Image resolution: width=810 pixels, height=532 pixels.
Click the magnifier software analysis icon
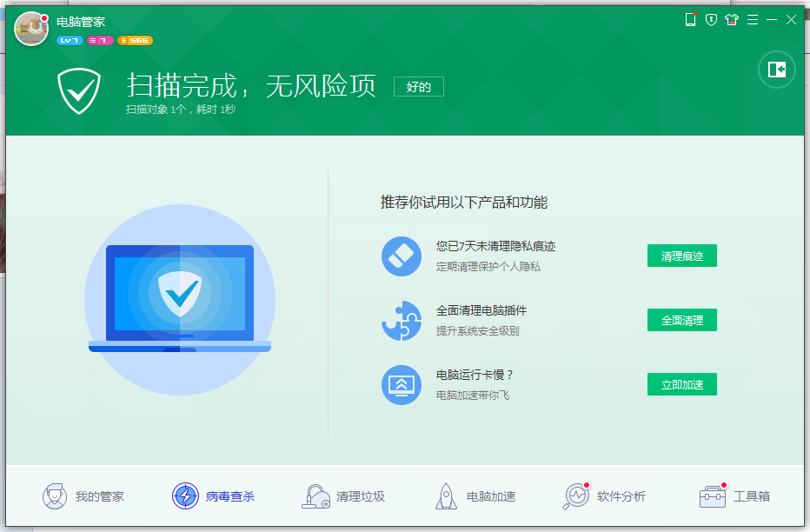pyautogui.click(x=576, y=496)
